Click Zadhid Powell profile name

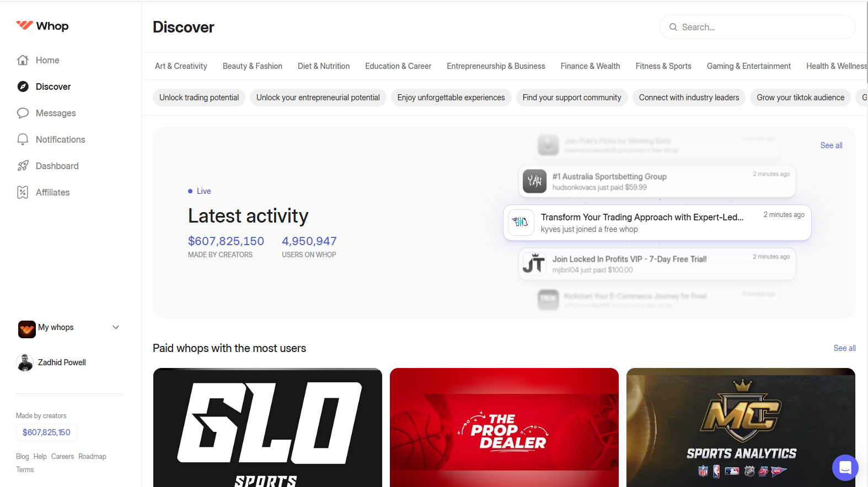62,362
